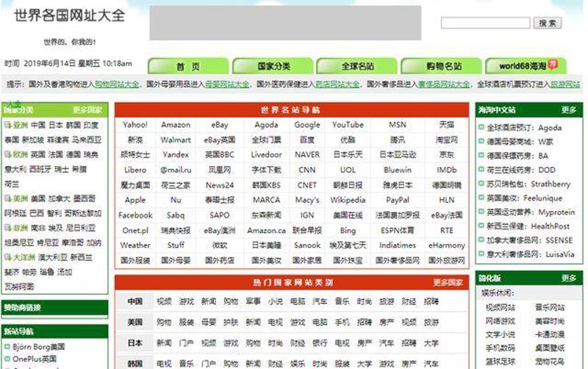Open the 购物名站 tab
Screen dimensions: 588x369
(x=442, y=66)
